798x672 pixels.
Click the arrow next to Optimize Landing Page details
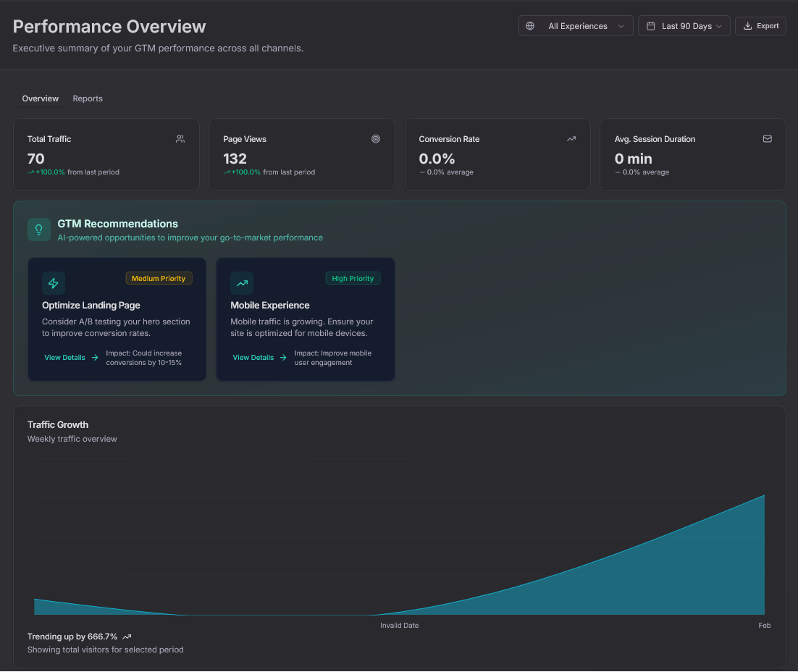click(95, 357)
